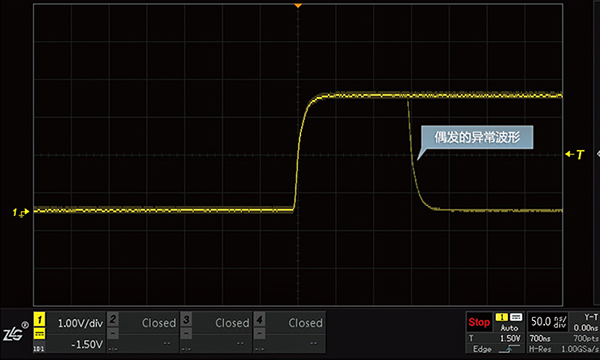Viewport: 600px width, 360px height.
Task: Click the trigger level T arrow marker
Action: tap(575, 154)
